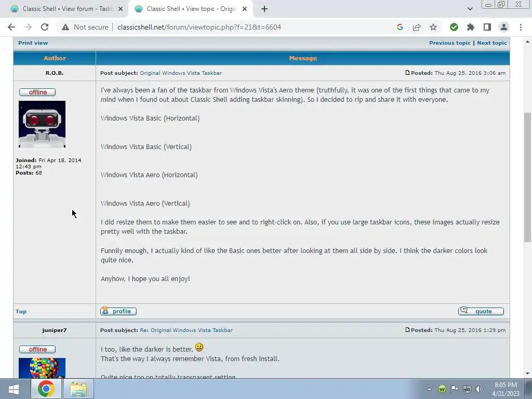Click the post icon beside juniper7's posted date

click(x=407, y=330)
